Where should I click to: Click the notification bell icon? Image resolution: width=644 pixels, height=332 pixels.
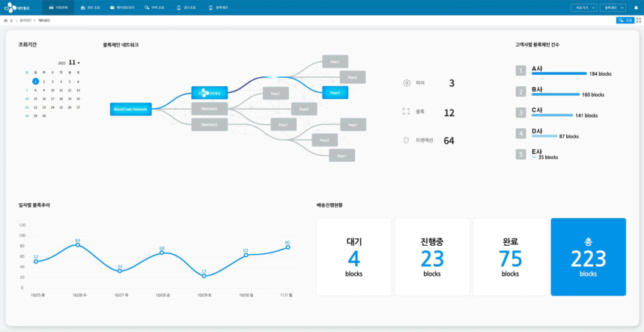pos(636,7)
